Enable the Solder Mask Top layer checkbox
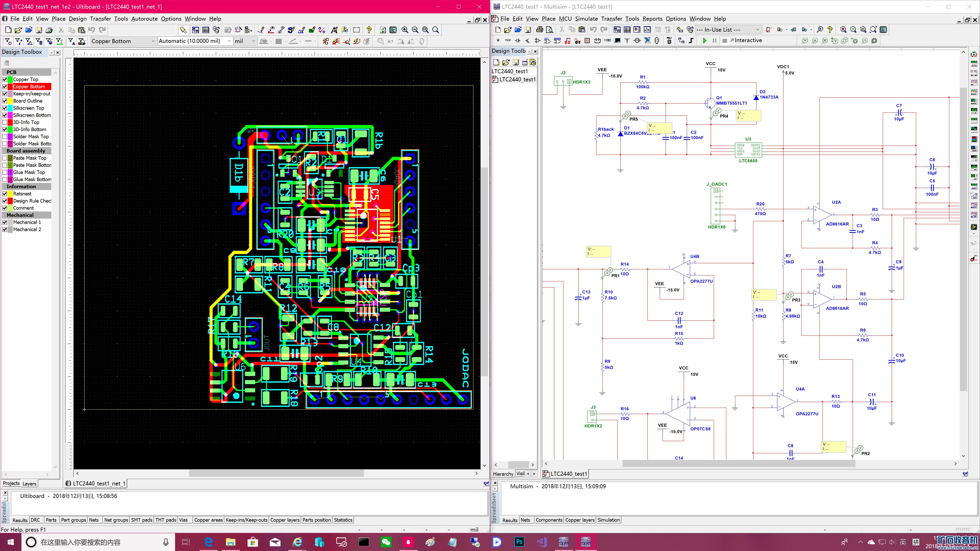This screenshot has height=551, width=980. (x=5, y=136)
